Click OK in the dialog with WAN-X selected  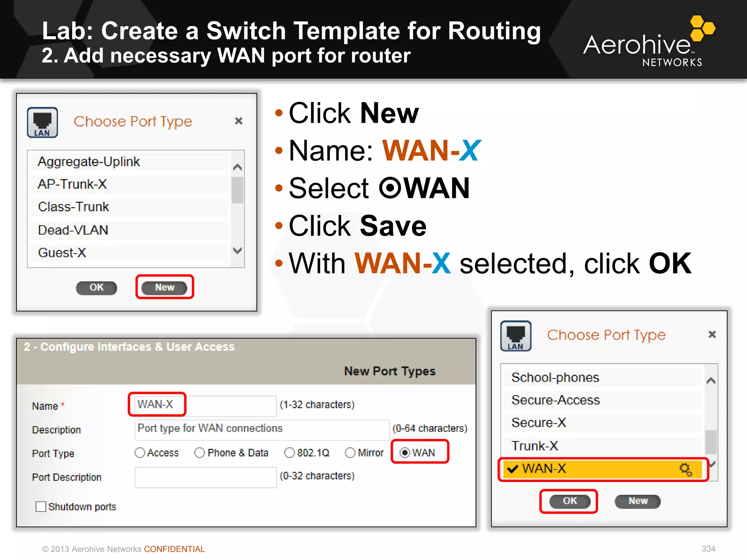(570, 501)
